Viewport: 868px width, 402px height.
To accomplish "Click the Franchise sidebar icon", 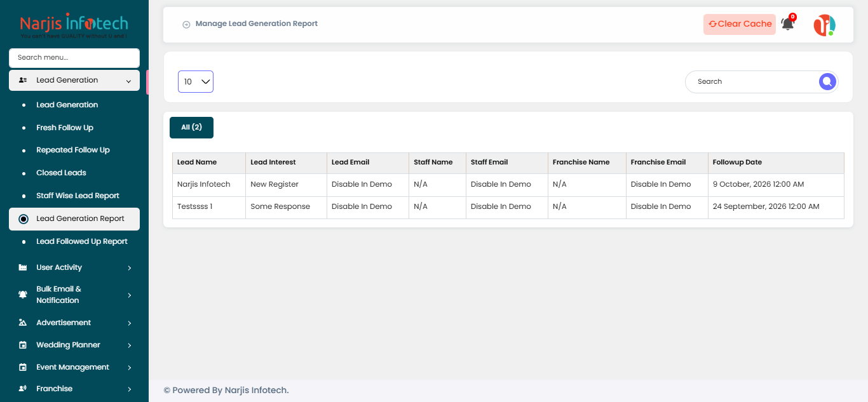I will [23, 389].
